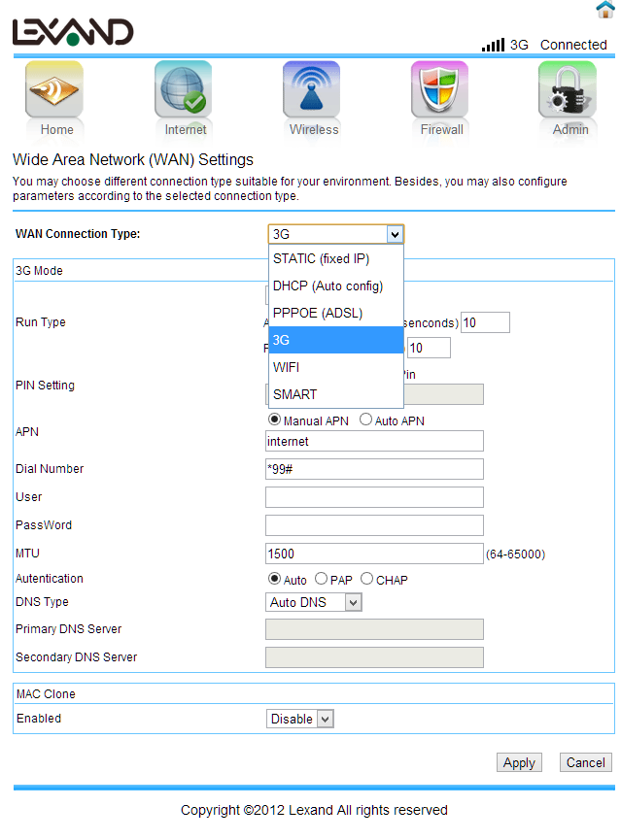Select PPPOE (ADSL) option
Screen dimensions: 621x840
(335, 313)
